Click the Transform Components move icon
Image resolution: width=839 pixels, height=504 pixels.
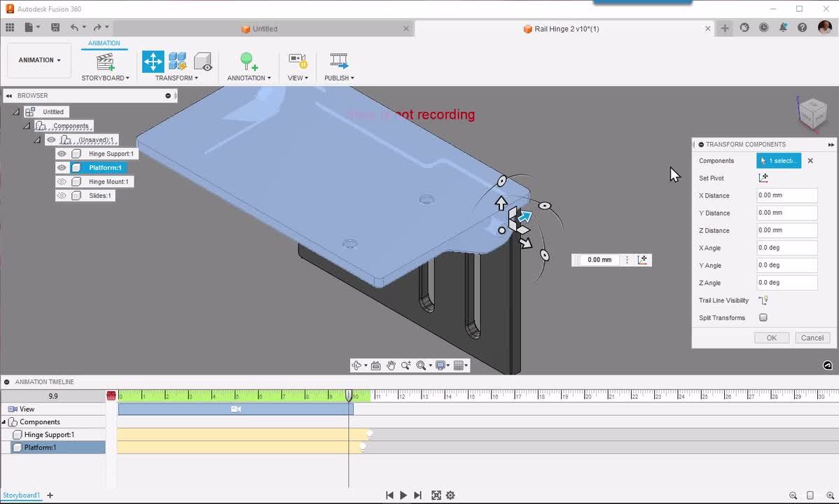coord(153,61)
